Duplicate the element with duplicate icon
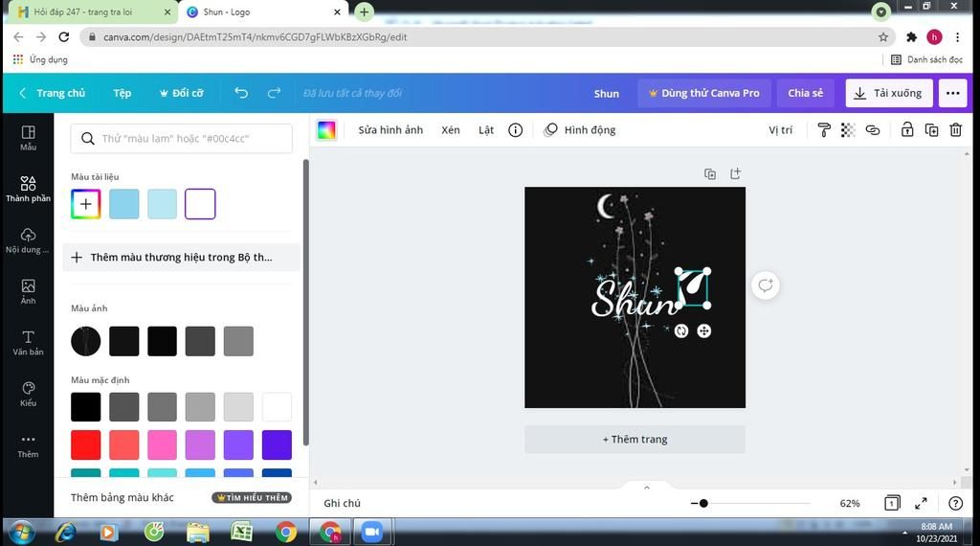 pyautogui.click(x=931, y=130)
